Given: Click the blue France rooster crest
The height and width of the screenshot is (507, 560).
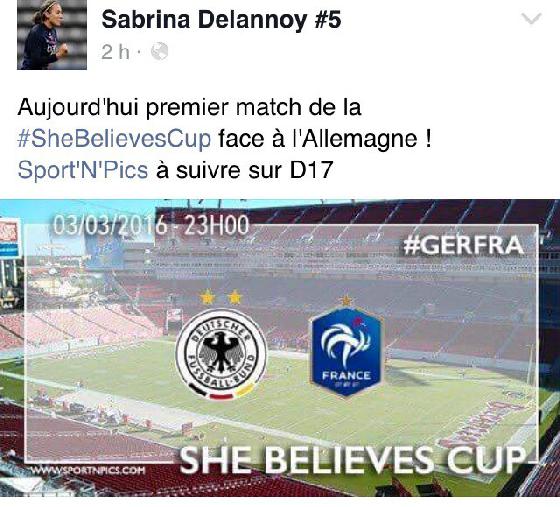Looking at the screenshot, I should click(346, 351).
